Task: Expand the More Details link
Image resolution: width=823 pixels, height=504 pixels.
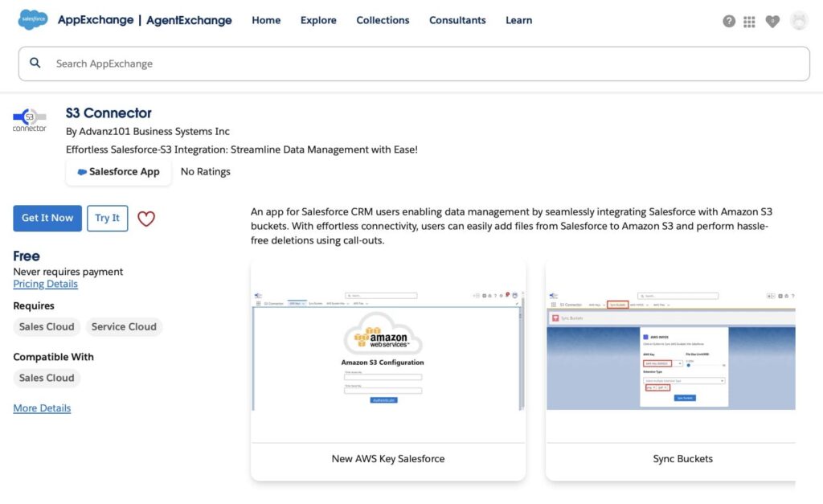Action: tap(42, 408)
